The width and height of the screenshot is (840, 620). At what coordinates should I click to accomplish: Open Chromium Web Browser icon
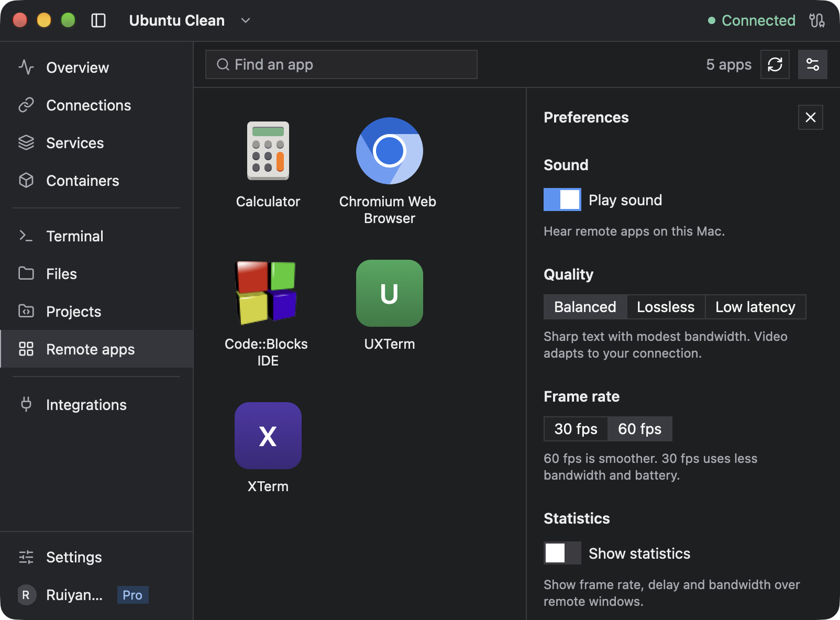(389, 151)
